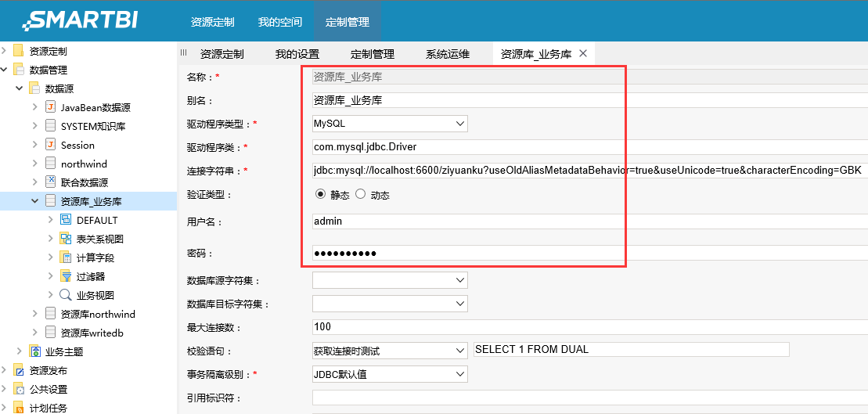Switch to the 我的设置 tab
Screen dimensions: 868x414
click(297, 54)
